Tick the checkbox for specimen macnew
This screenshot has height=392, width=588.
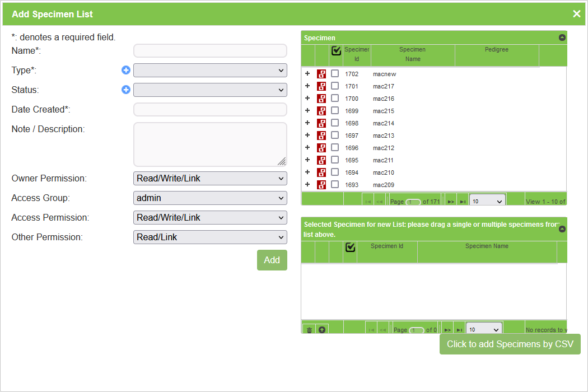[x=335, y=74]
